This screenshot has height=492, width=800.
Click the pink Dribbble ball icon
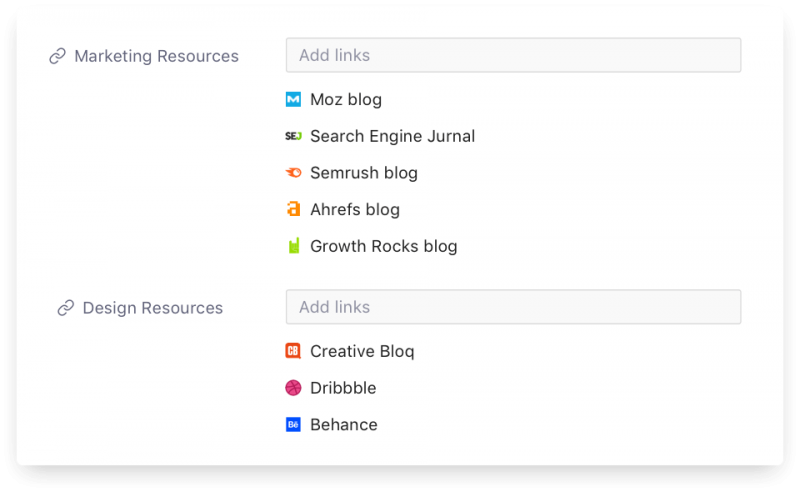[293, 388]
